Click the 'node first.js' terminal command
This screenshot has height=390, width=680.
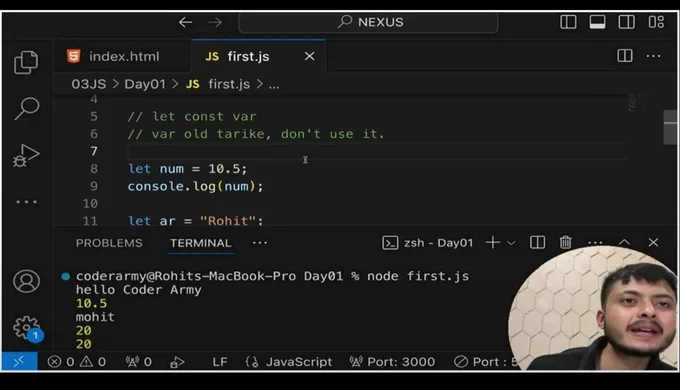pyautogui.click(x=418, y=276)
